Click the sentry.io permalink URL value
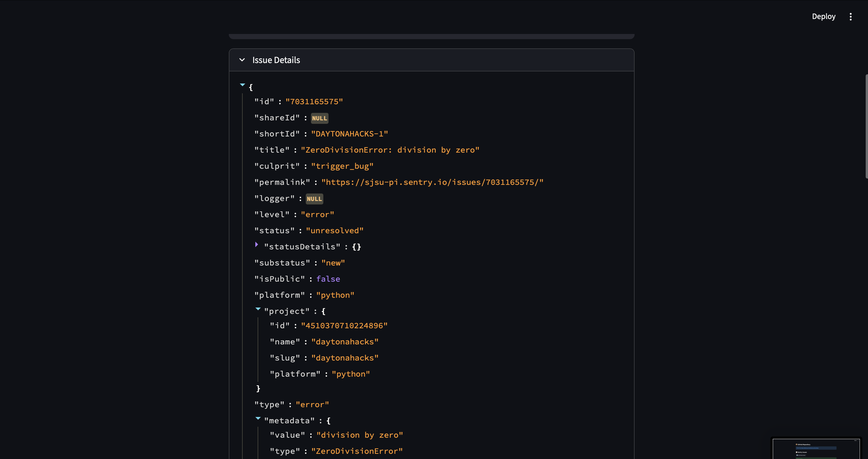This screenshot has height=459, width=868. click(432, 182)
